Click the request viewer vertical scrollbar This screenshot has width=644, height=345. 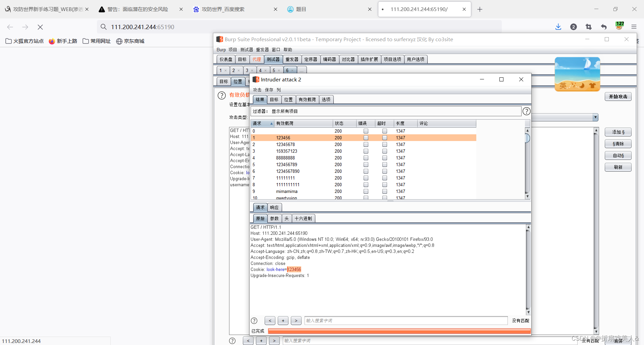click(528, 270)
